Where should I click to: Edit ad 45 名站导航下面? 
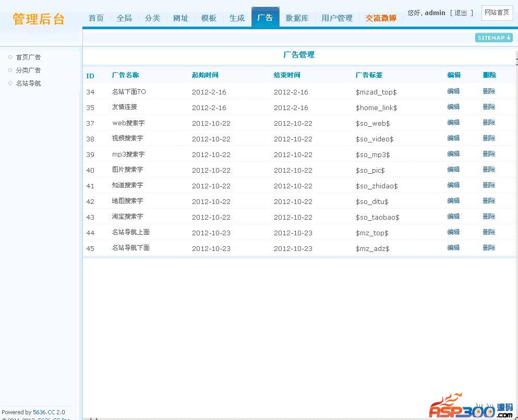453,247
